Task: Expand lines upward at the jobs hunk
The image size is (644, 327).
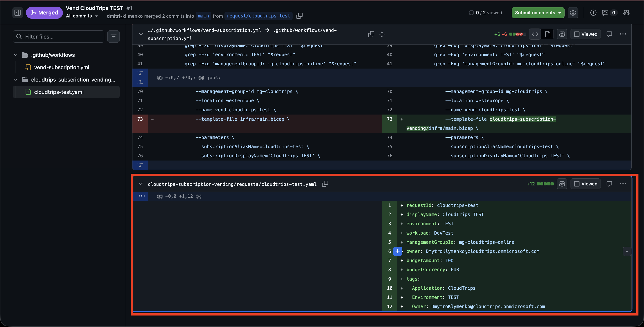Action: 140,82
